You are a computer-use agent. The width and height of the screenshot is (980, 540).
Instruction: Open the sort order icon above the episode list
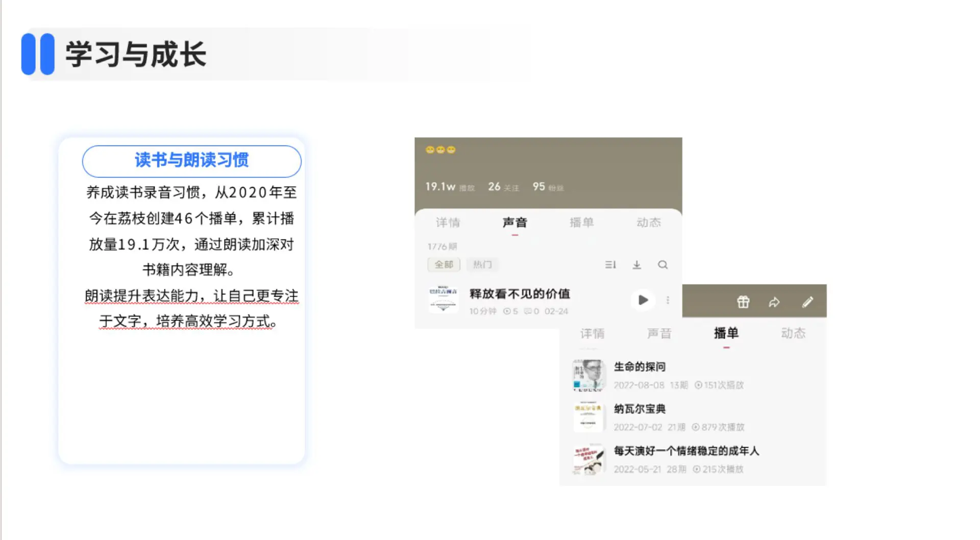pyautogui.click(x=609, y=265)
